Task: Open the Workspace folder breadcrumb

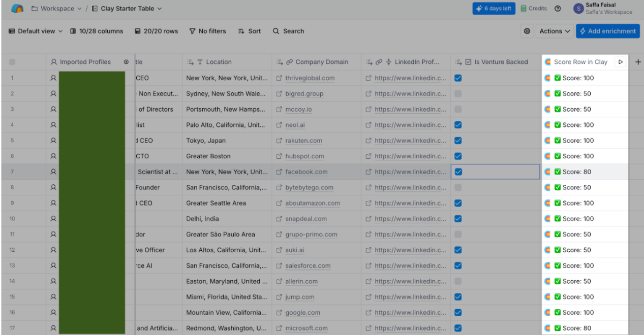Action: click(x=56, y=9)
